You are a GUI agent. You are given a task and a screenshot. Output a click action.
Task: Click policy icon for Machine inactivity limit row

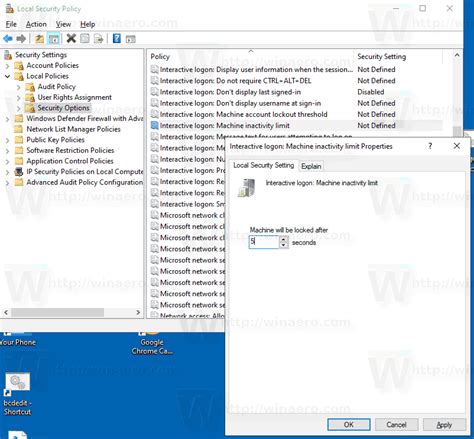[x=155, y=125]
